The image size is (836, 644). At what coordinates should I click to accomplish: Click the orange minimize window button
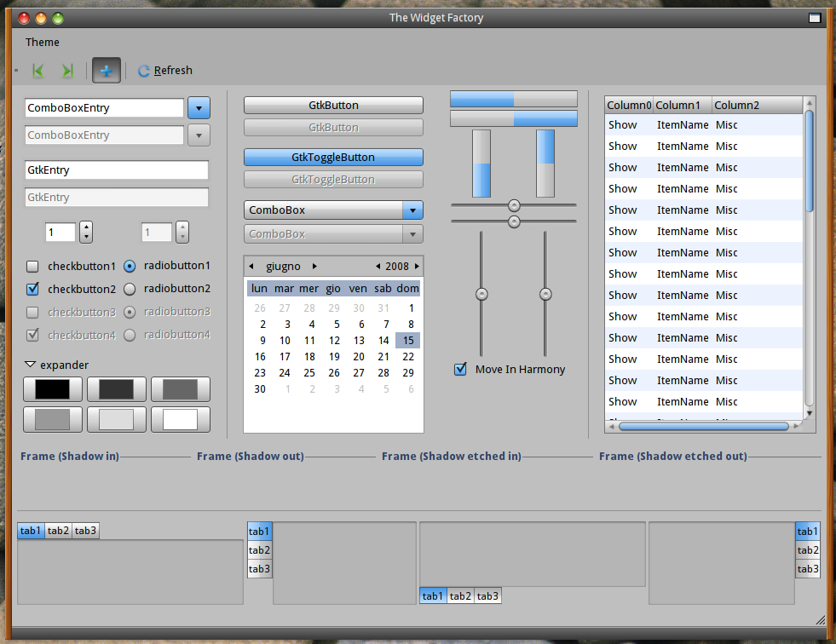tap(41, 18)
